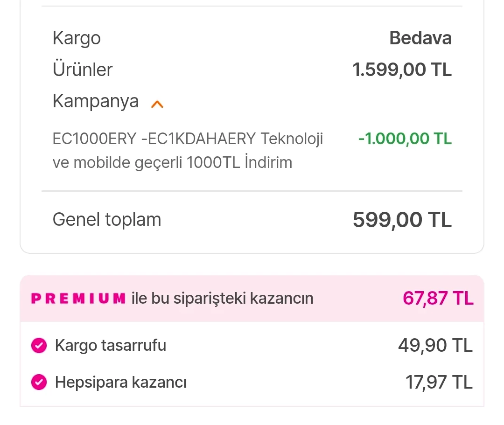Click the 599,00 TL grand total
The image size is (504, 425).
pyautogui.click(x=402, y=219)
